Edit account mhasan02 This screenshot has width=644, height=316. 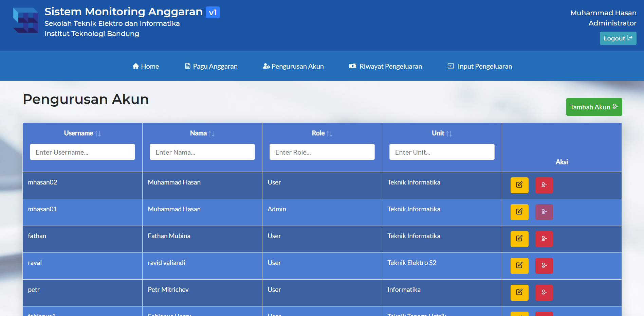519,185
